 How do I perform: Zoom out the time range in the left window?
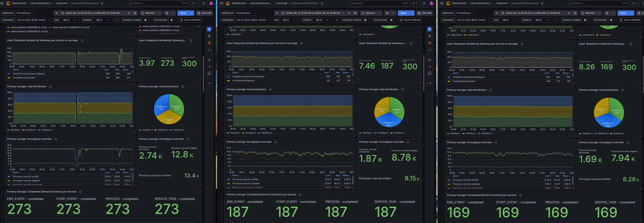point(135,13)
